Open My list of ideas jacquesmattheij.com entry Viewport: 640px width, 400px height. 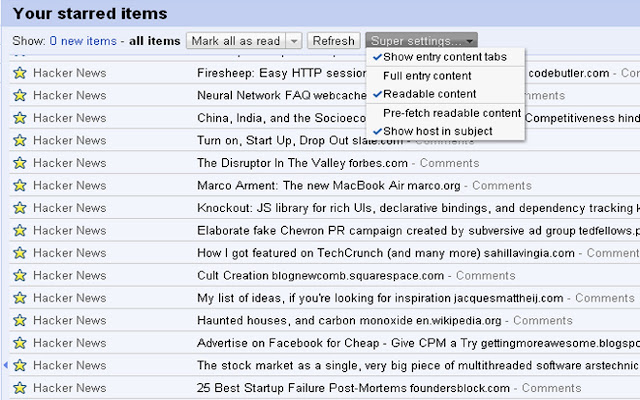380,298
